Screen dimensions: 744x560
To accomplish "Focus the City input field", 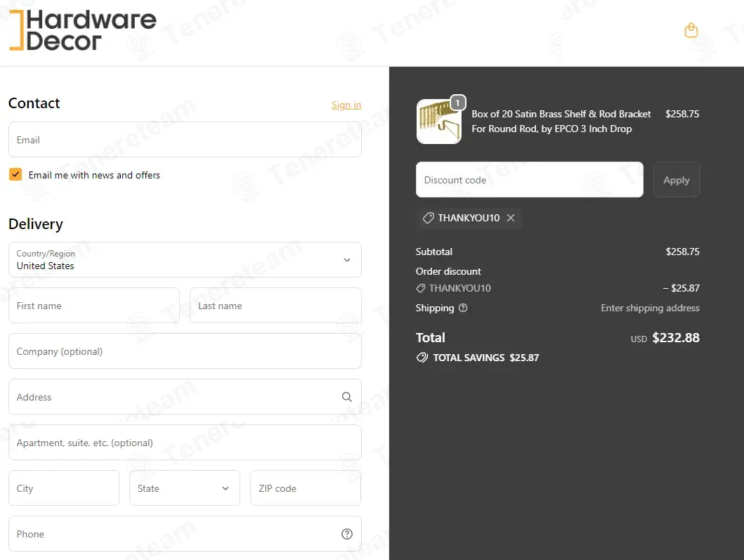I will click(64, 488).
